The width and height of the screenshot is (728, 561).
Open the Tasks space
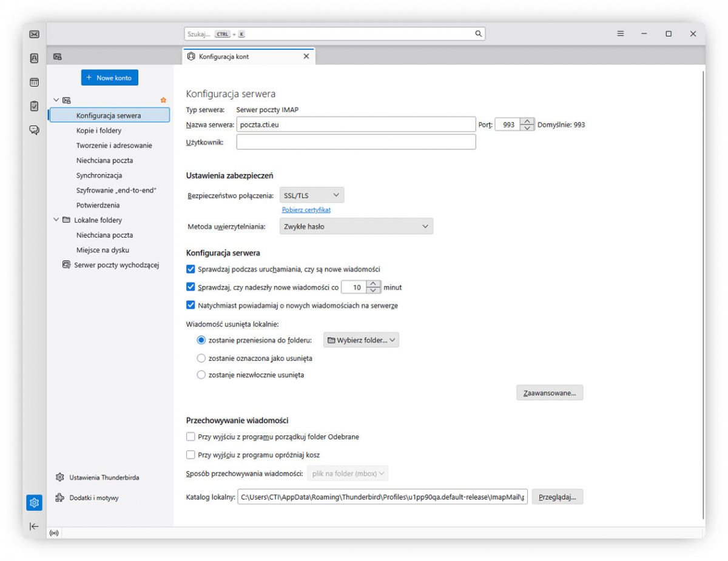coord(34,105)
